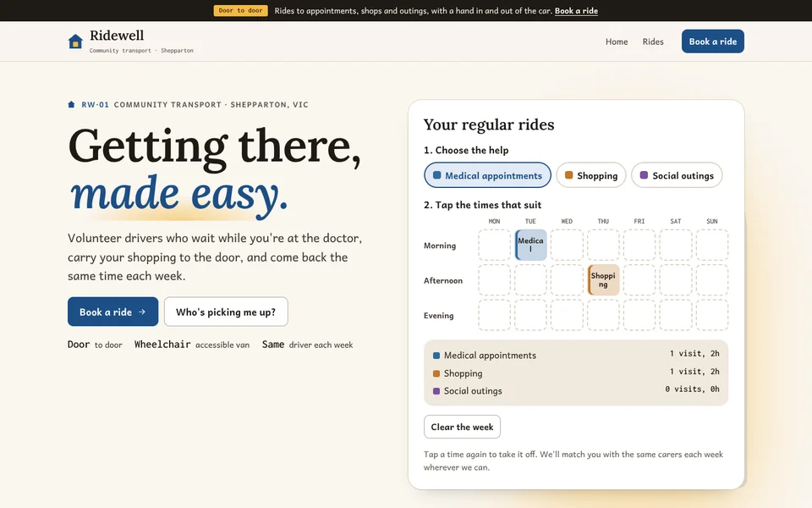Toggle the Thursday morning time slot
Screen dimensions: 812x508
coord(603,246)
